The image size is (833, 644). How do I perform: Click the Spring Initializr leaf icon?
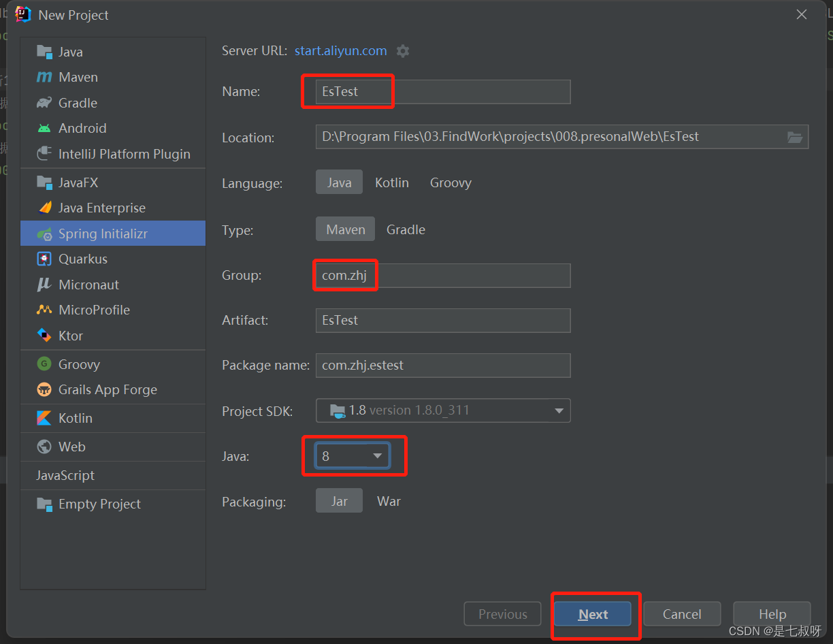[x=44, y=234]
